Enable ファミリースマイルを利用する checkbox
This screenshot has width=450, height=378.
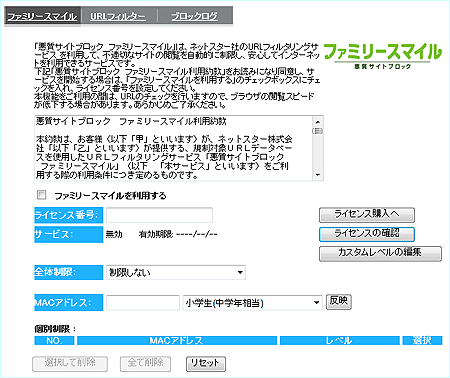(42, 195)
